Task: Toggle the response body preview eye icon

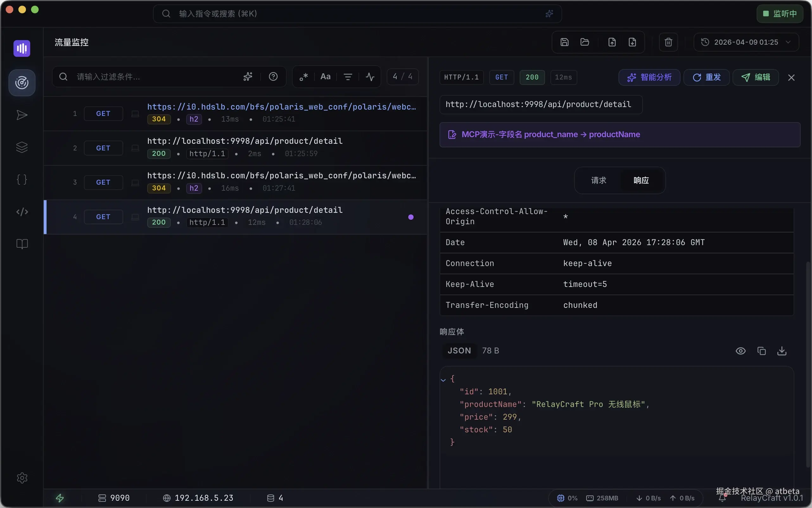Action: [740, 351]
